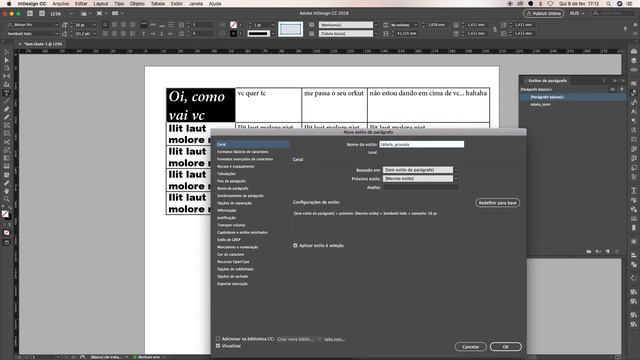
Task: Click the trash icon in paragraph styles panel
Action: coord(617,251)
